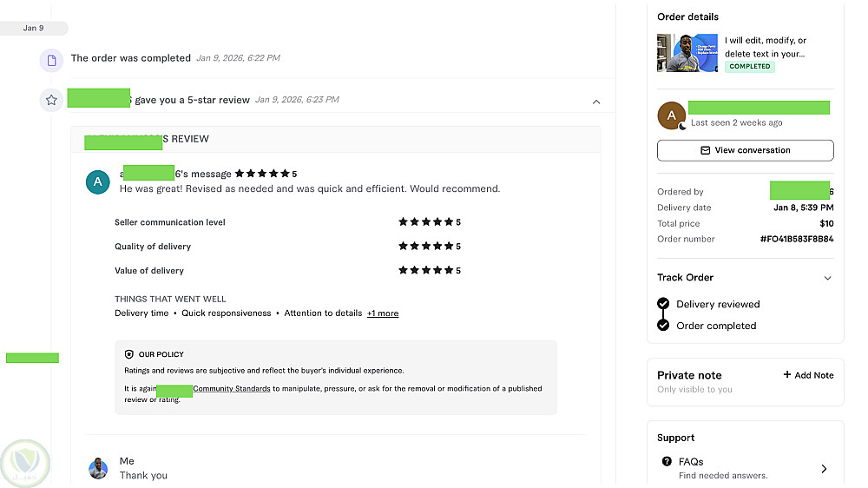Viewport: 868px width, 488px height.
Task: Click the green shield logo badge
Action: [x=26, y=464]
